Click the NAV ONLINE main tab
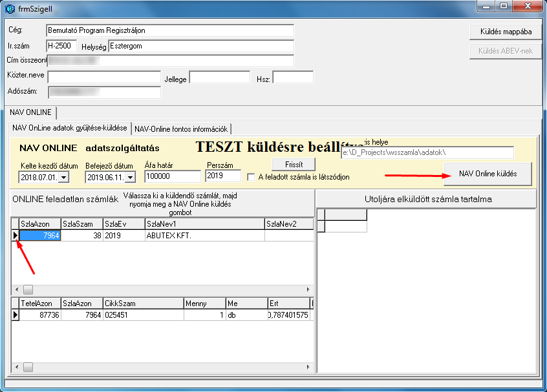Screen dimensions: 547x392 coord(30,112)
